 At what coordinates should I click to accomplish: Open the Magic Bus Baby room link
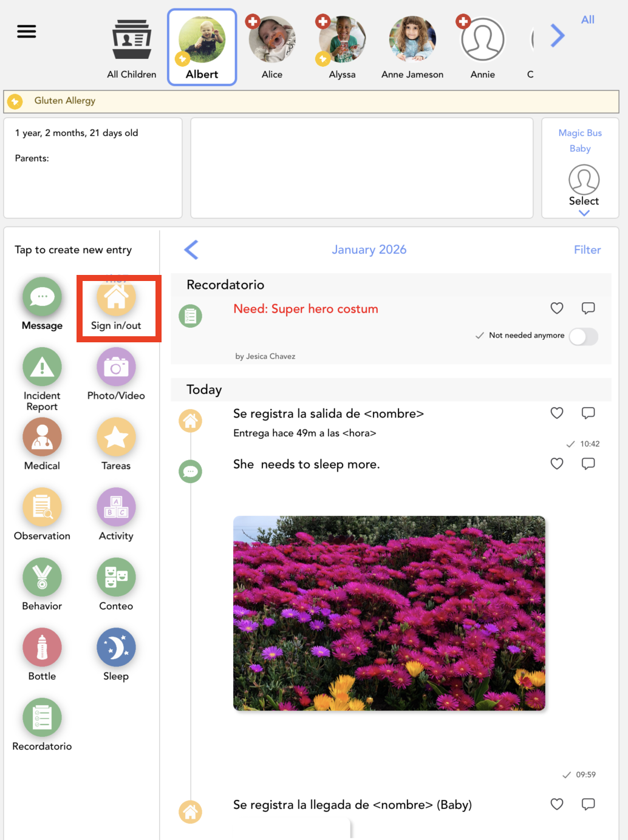[580, 140]
